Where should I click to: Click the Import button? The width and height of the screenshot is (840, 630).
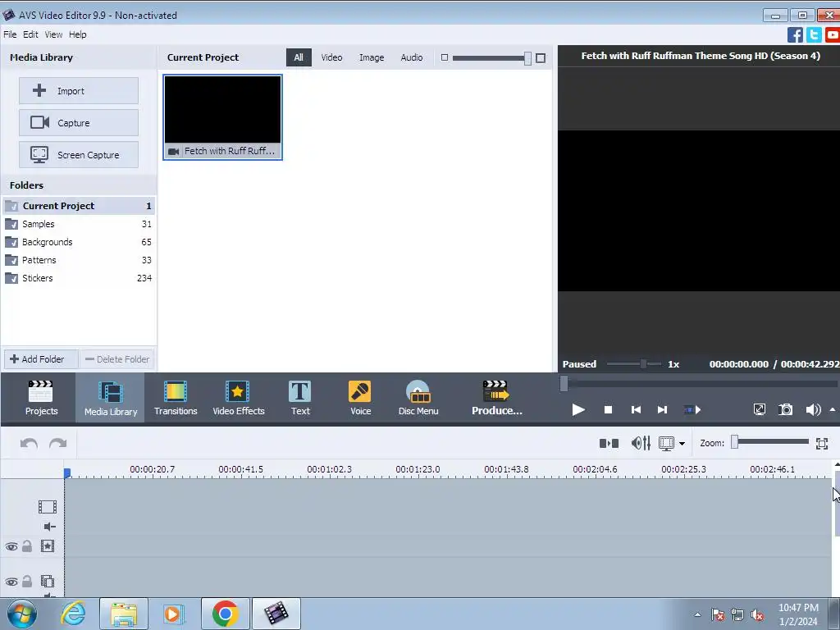(79, 90)
